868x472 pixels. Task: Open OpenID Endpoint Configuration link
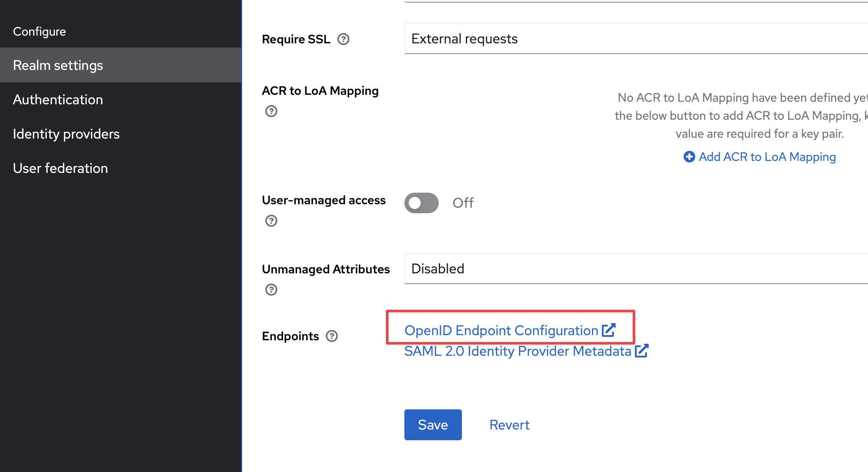click(510, 330)
